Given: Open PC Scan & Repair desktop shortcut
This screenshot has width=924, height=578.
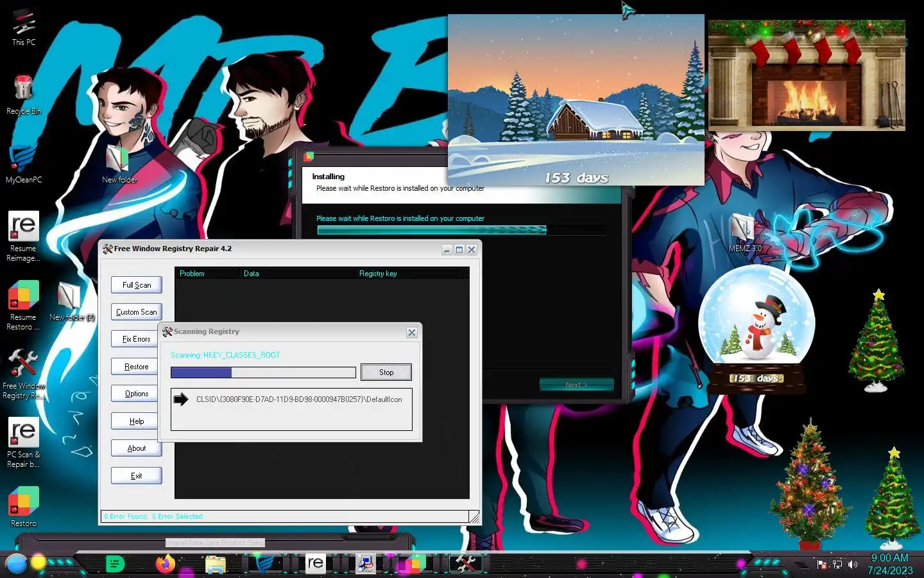Looking at the screenshot, I should coord(24,443).
